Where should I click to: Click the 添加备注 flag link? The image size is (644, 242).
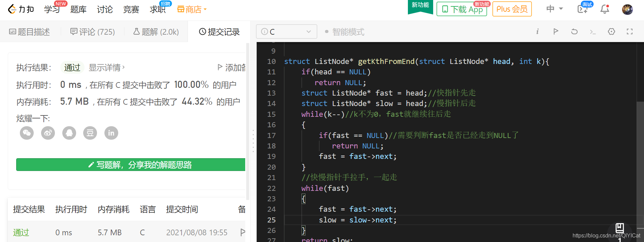coord(232,68)
